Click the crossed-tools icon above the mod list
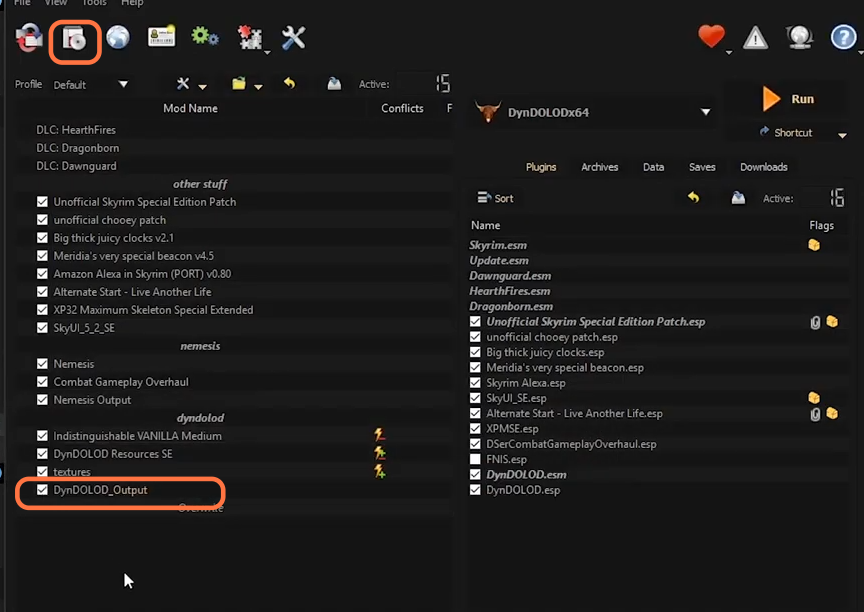This screenshot has width=864, height=612. (x=183, y=84)
